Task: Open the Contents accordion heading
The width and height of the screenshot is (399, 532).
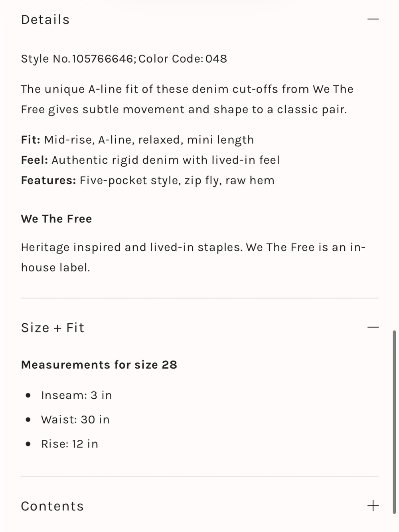Action: tap(52, 506)
